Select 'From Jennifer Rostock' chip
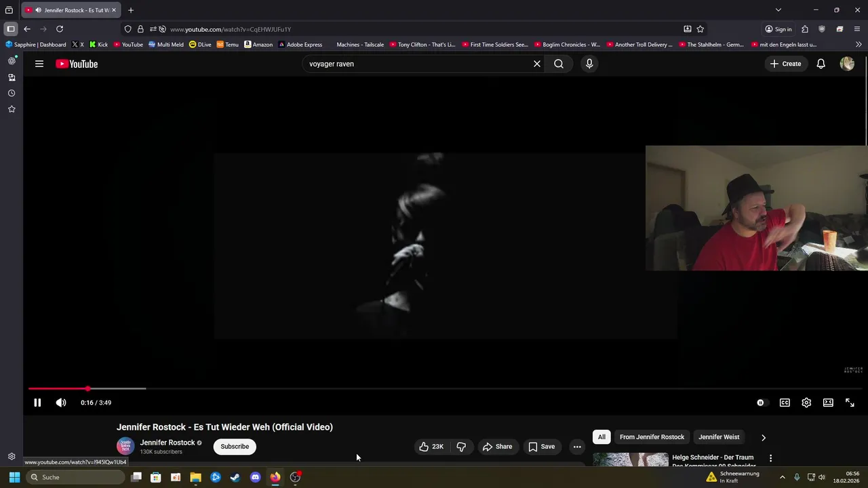This screenshot has width=868, height=488. (652, 437)
